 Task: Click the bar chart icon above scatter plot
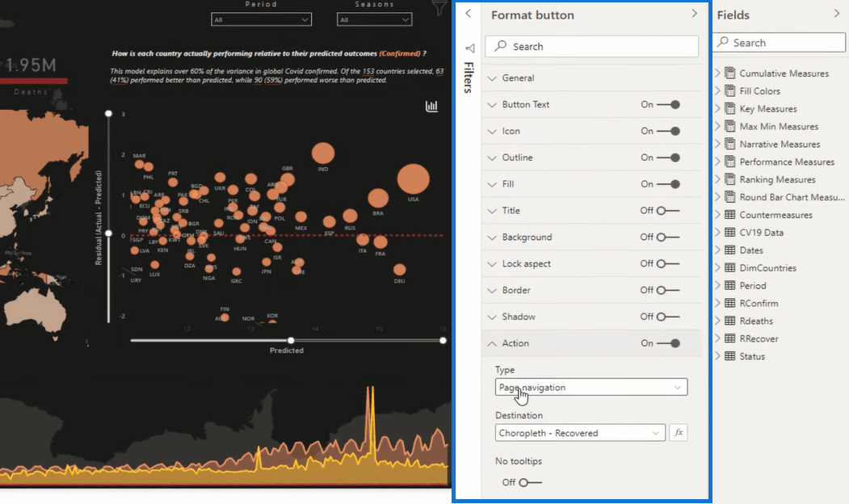(431, 106)
